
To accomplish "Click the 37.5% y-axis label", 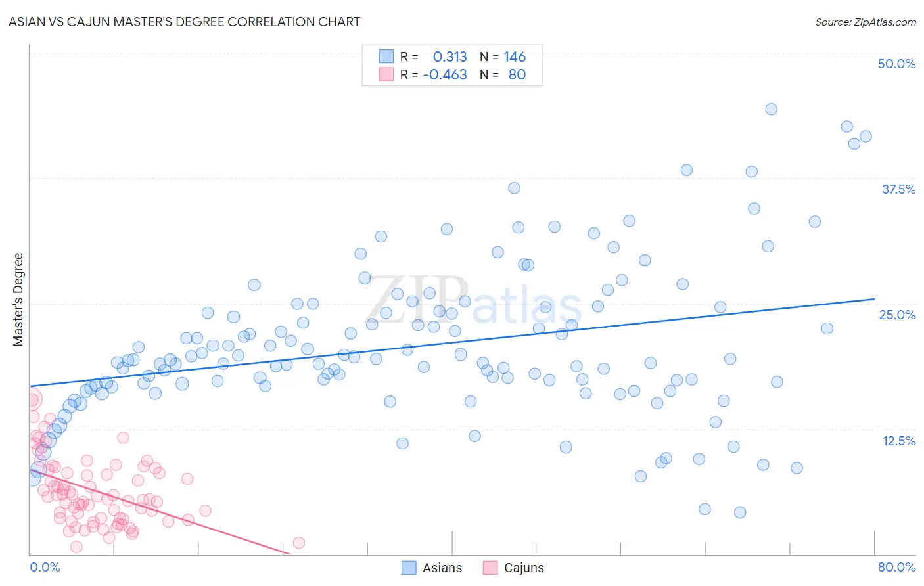I will click(x=898, y=189).
